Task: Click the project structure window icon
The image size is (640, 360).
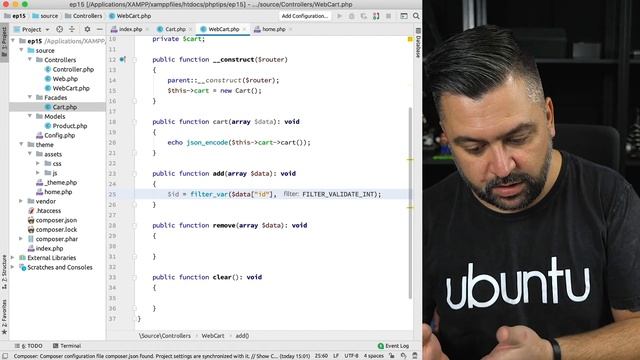Action: pyautogui.click(x=404, y=16)
